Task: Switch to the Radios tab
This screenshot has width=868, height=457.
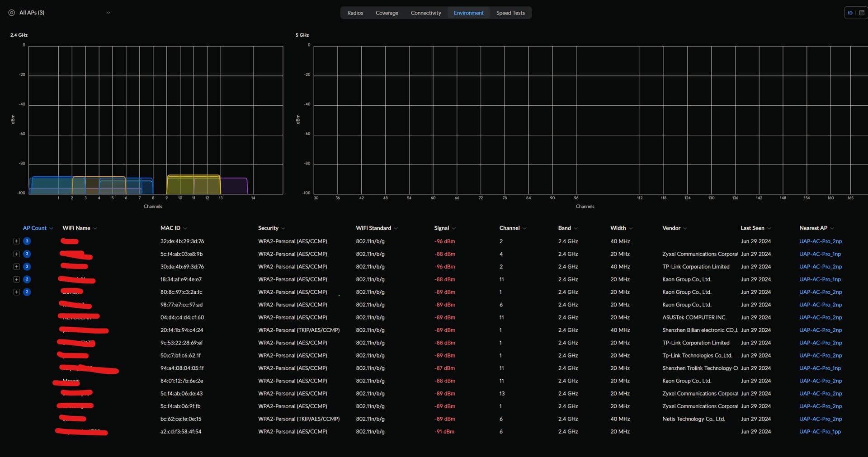Action: [355, 13]
